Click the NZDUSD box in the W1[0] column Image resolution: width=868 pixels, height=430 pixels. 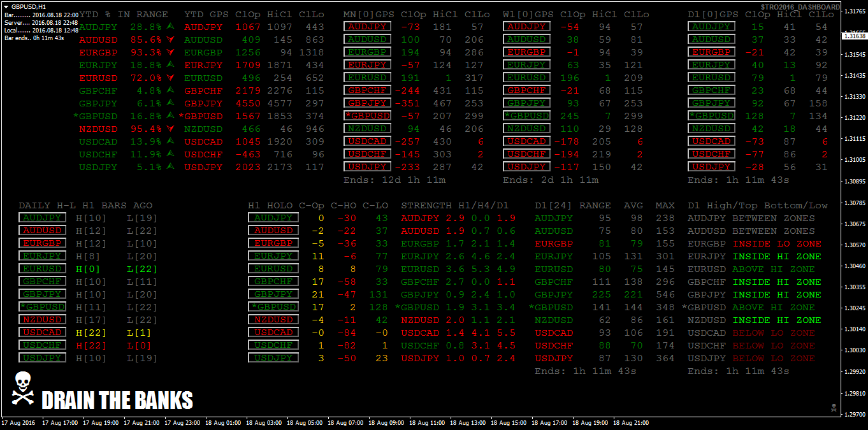click(x=526, y=129)
